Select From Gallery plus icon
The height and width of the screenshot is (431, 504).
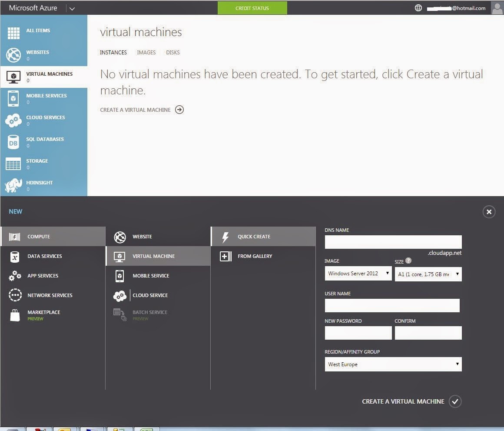(x=225, y=256)
